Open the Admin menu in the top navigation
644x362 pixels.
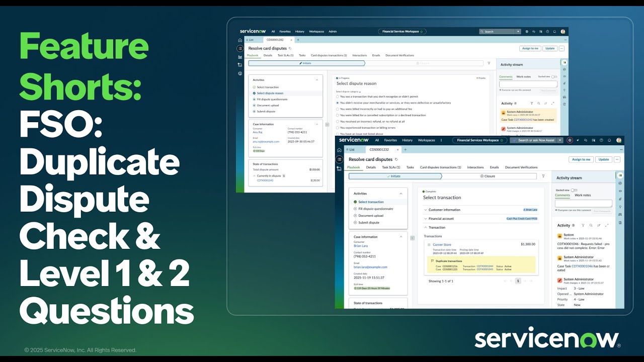tap(333, 31)
